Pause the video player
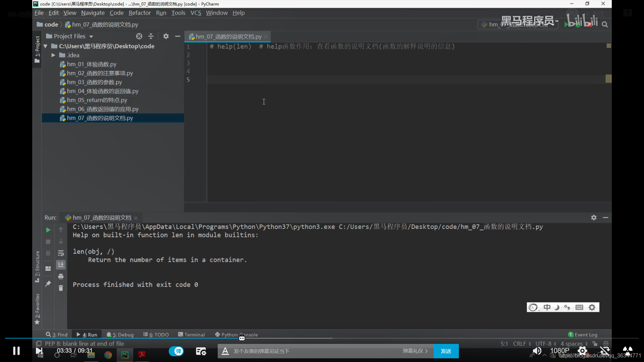644x362 pixels. coord(16,351)
